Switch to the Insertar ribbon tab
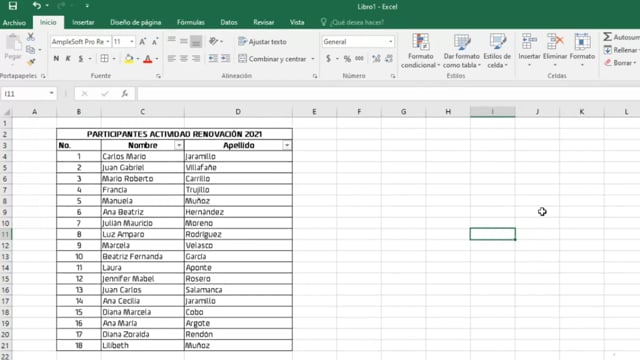This screenshot has width=640, height=360. 83,22
